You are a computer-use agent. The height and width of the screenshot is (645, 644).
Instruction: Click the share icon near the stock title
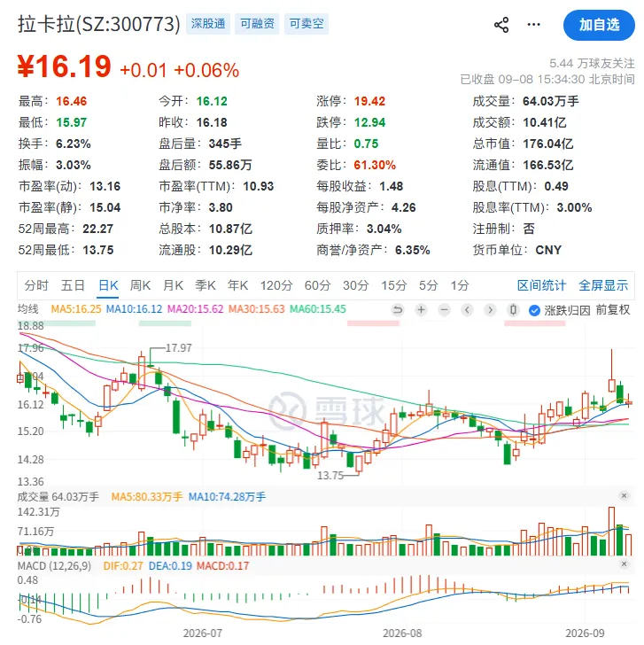(x=500, y=25)
